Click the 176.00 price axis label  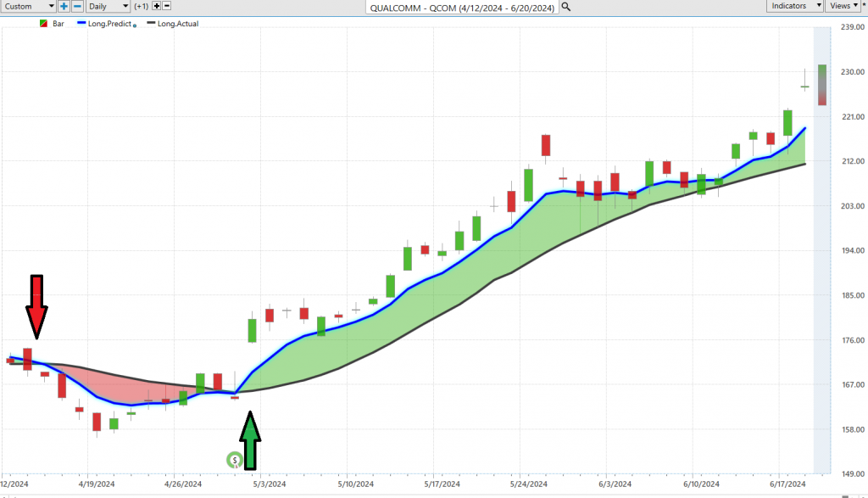tap(852, 340)
